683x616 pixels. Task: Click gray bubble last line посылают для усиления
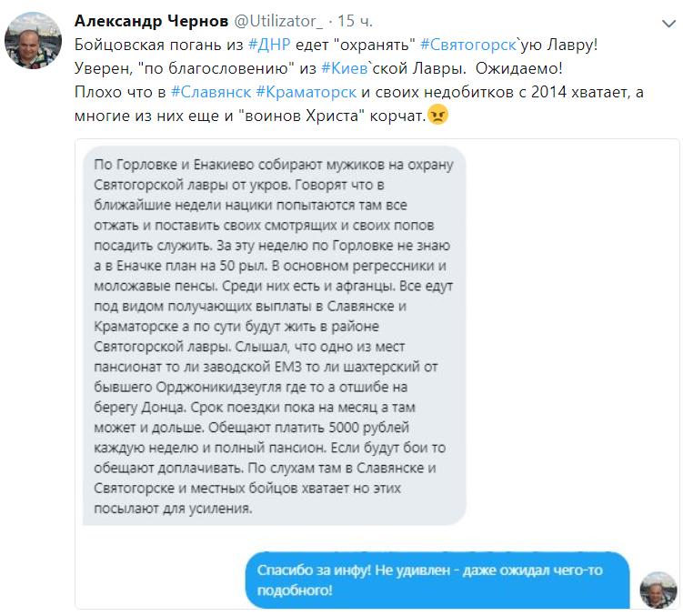tap(173, 509)
